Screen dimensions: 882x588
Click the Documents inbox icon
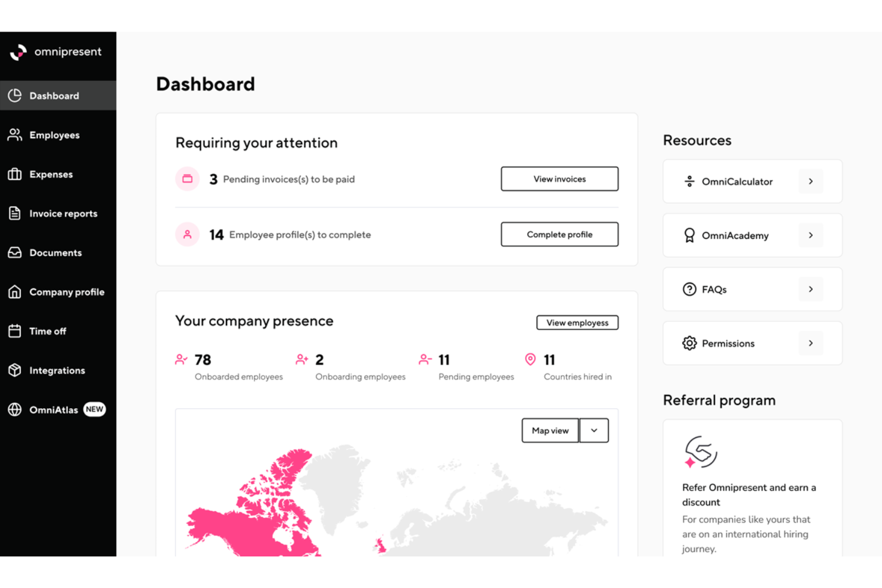(14, 253)
